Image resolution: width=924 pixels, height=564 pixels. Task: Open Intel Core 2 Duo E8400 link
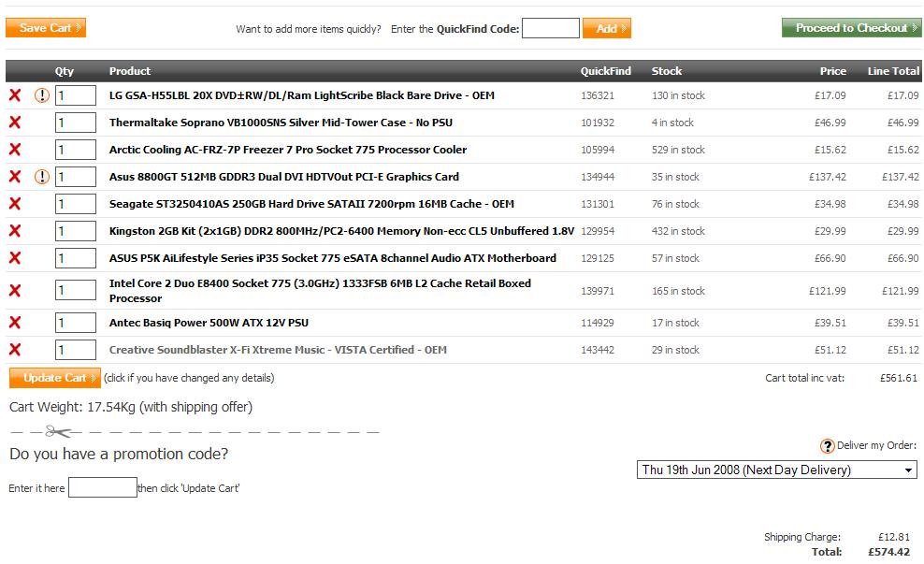(x=320, y=291)
